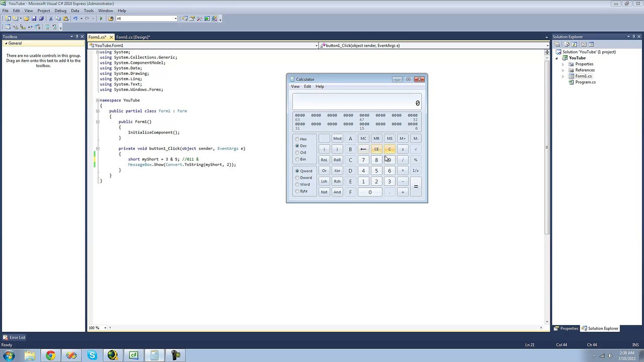Click the And button in Calculator

coord(337,192)
